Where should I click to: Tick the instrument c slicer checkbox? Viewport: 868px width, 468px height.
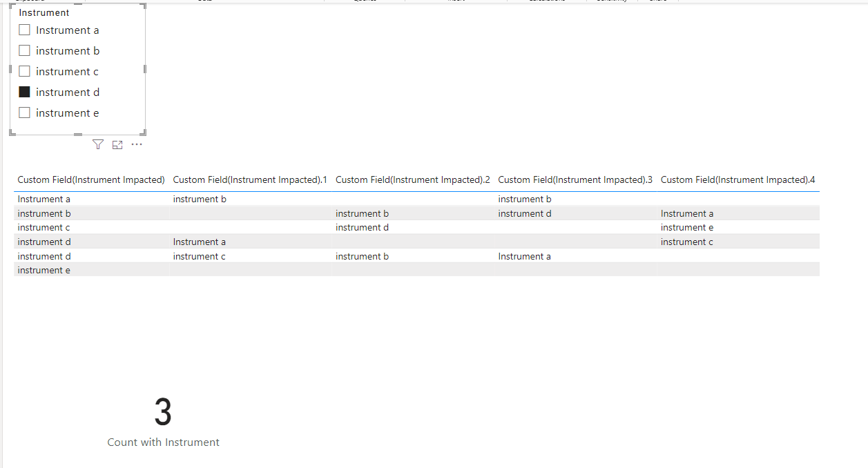coord(24,71)
